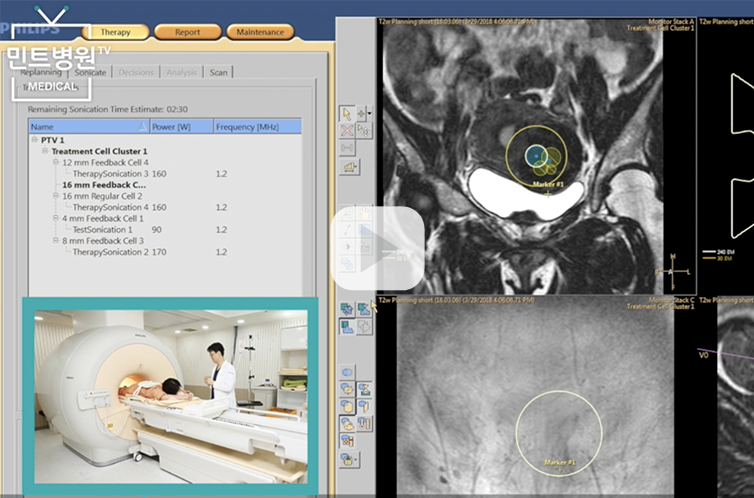Collapse the 4 mm Feedback Cell 1 node
The image size is (754, 498).
[x=56, y=218]
